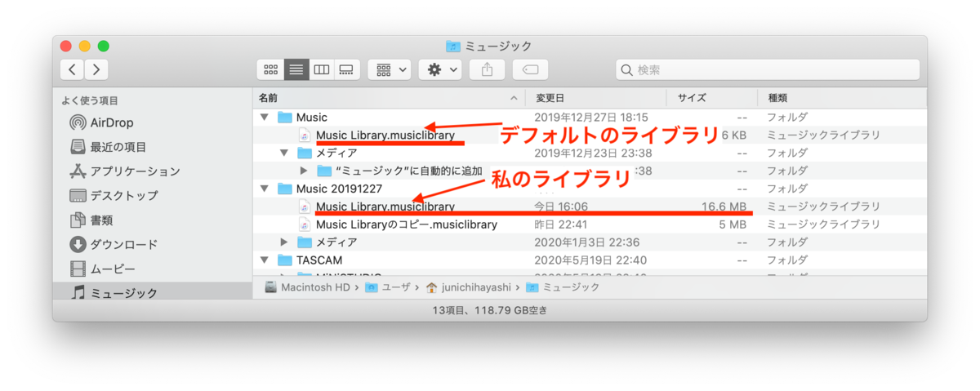980x391 pixels.
Task: Expand the “ミュージック”に自動的に追加 folder
Action: tap(304, 171)
